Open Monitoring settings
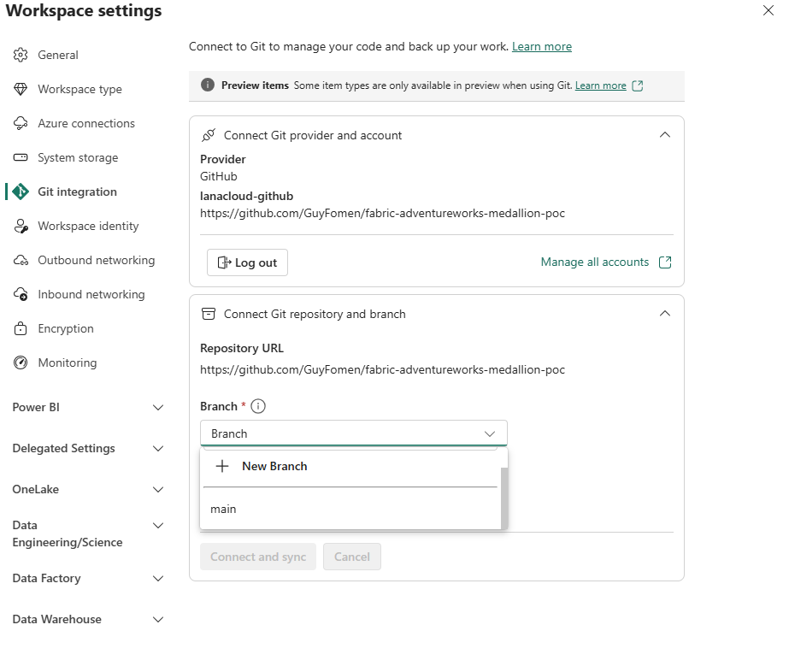 67,363
